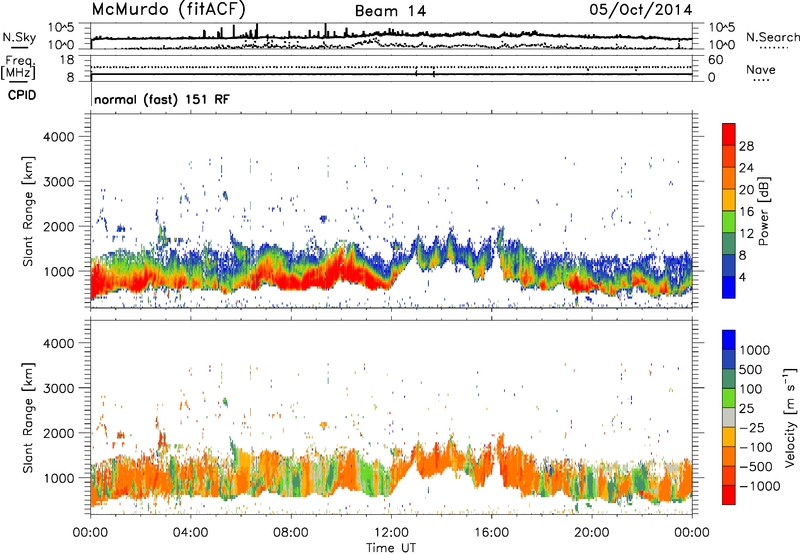Click the 12:00 time axis tick label
The height and width of the screenshot is (554, 800).
(391, 533)
